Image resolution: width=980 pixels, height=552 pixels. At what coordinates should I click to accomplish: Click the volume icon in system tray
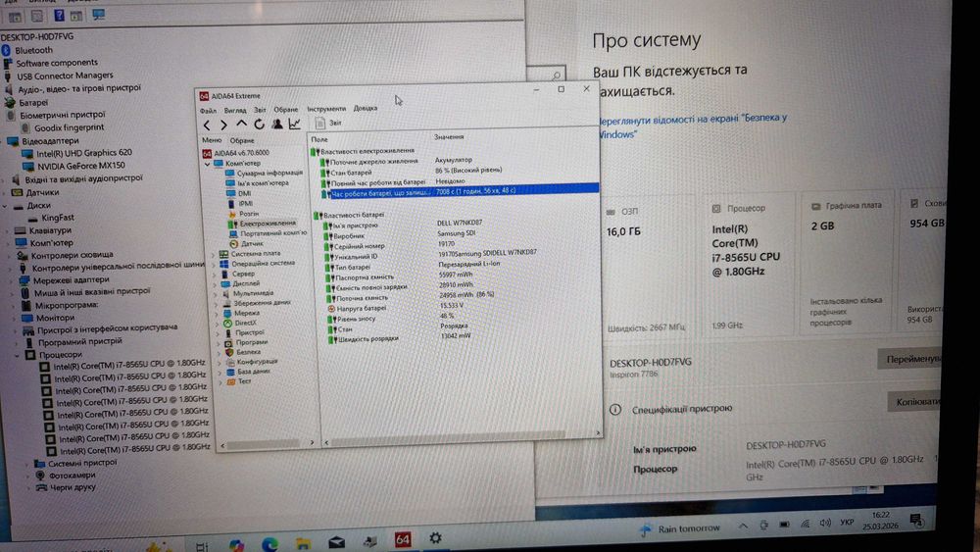(825, 524)
